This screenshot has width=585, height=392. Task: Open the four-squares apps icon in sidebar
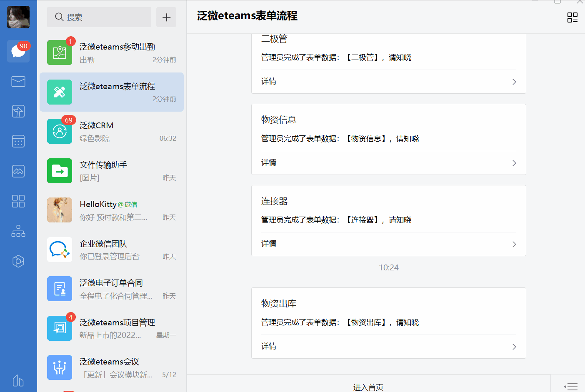click(18, 201)
